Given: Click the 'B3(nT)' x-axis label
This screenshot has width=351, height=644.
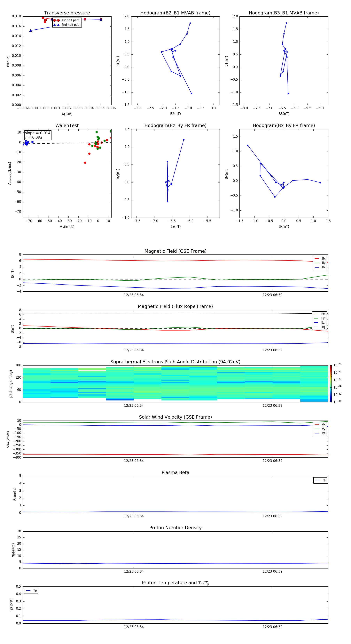Looking at the screenshot, I should tap(284, 114).
